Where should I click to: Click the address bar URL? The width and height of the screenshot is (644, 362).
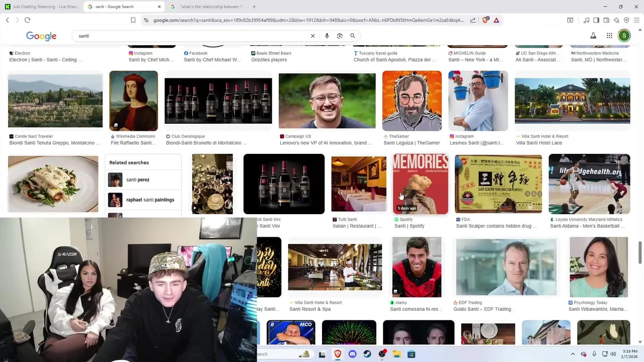tap(308, 20)
